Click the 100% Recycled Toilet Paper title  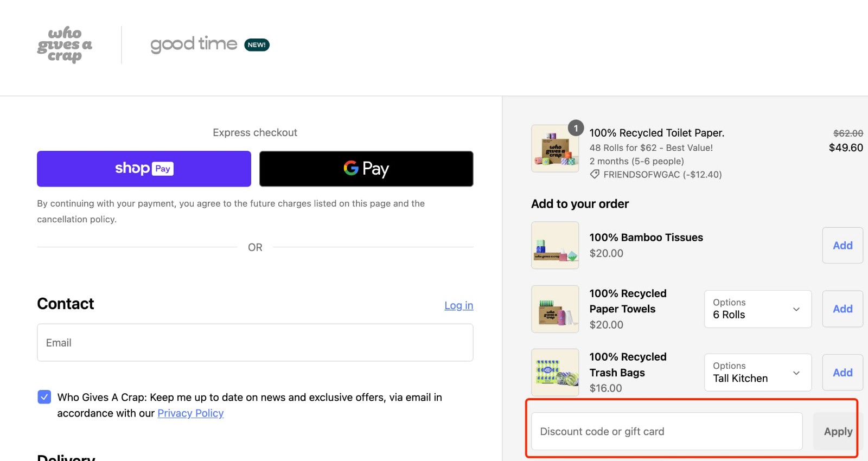click(657, 133)
